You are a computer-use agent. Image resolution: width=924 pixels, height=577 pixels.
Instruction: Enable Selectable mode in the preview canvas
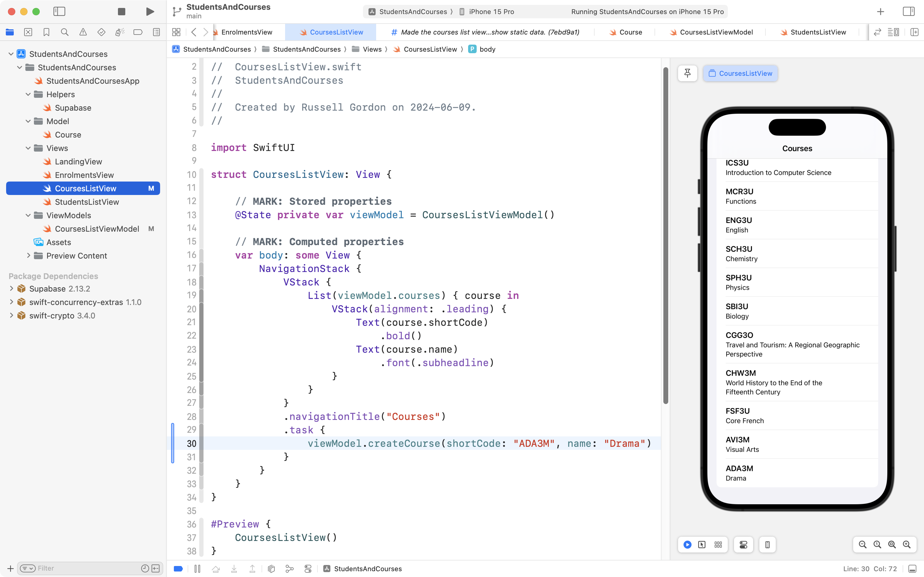pos(702,545)
